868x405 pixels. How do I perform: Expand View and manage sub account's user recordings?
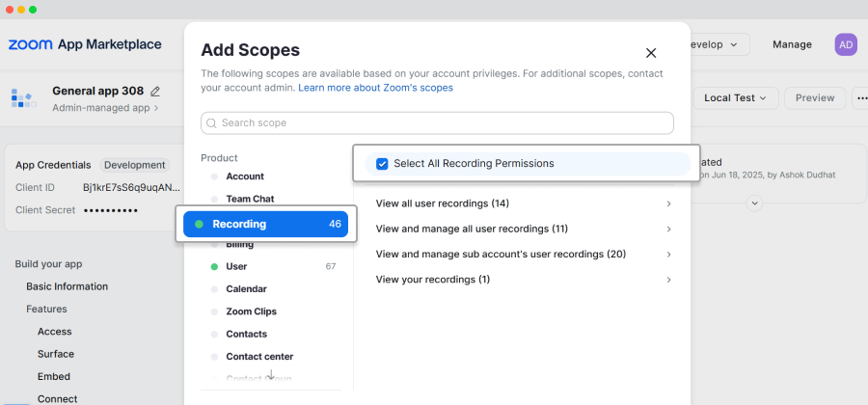coord(522,255)
